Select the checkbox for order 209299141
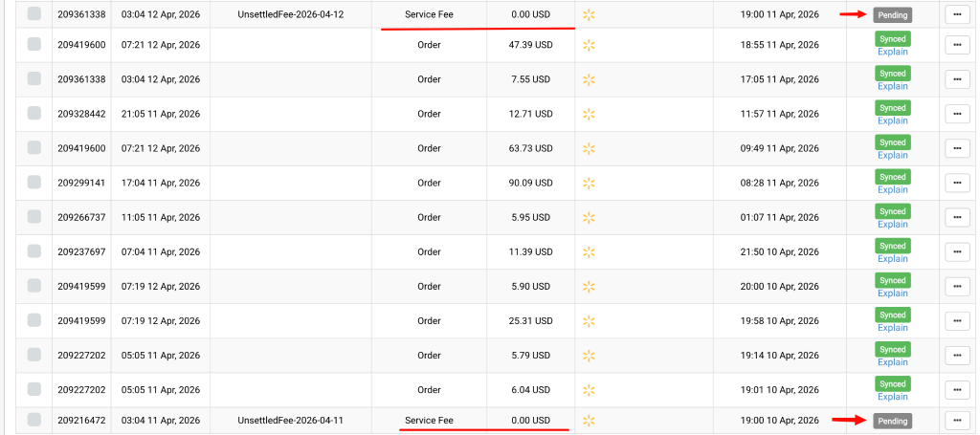 coord(34,183)
